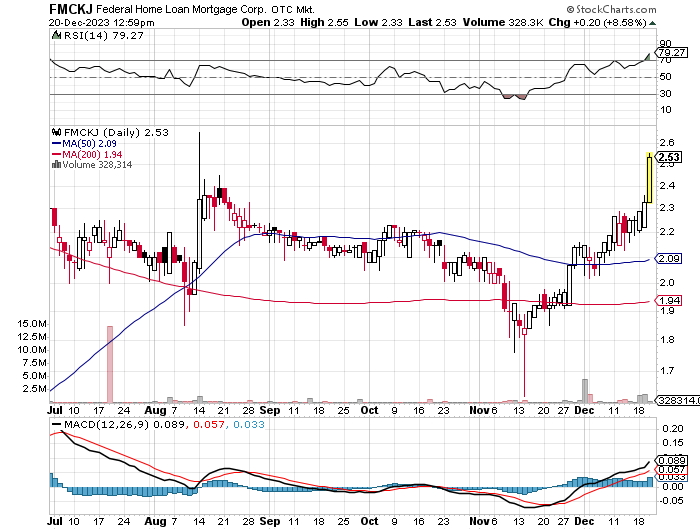Click the Volume 328.3K value in the header

pyautogui.click(x=503, y=22)
